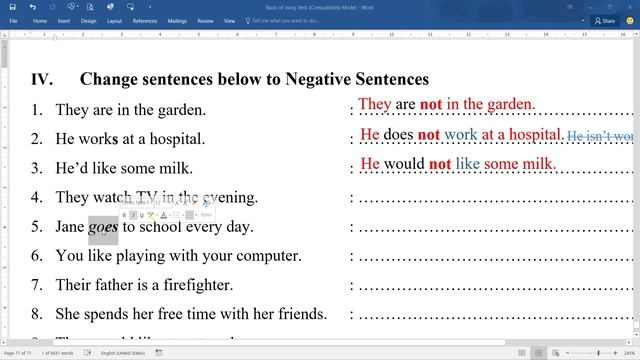The width and height of the screenshot is (640, 360).
Task: Click the sentence He works at a hospital.
Action: pos(130,139)
